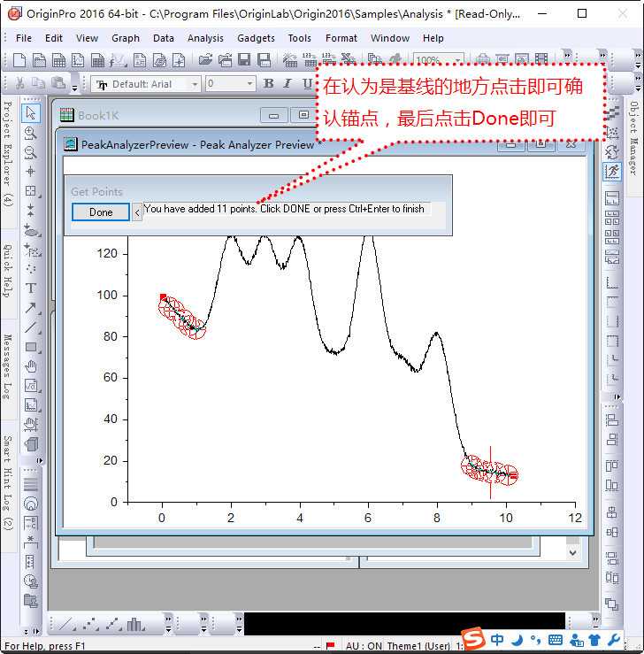The width and height of the screenshot is (644, 654).
Task: Select the Pointer tool in left toolbar
Action: point(31,112)
